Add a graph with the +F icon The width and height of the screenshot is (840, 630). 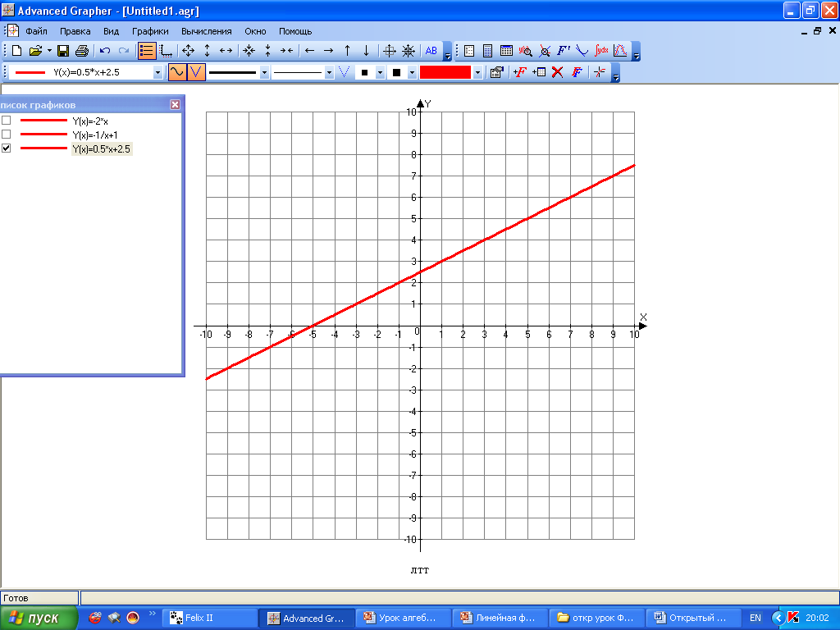(519, 72)
